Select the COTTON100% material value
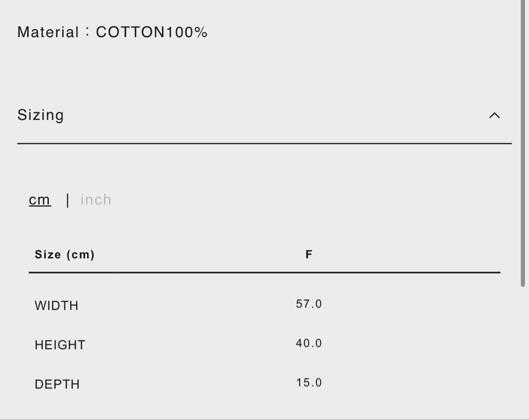 [152, 32]
